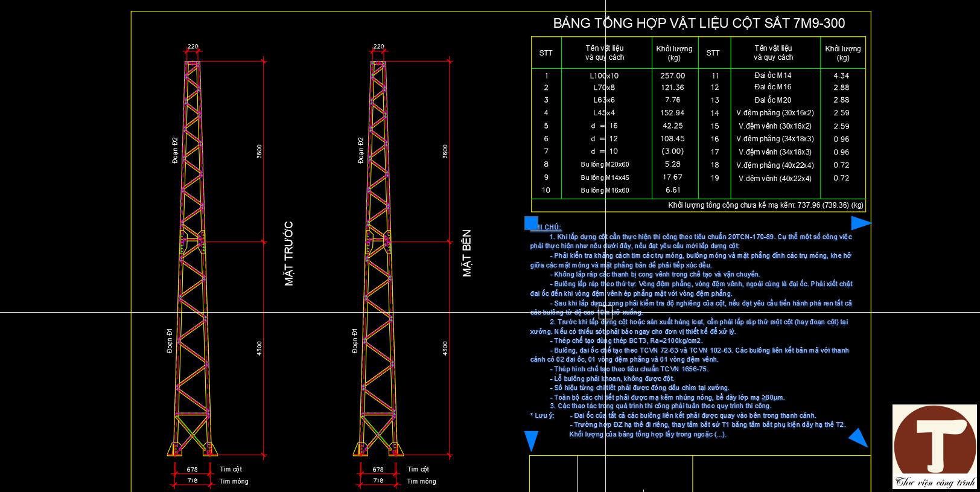Image resolution: width=980 pixels, height=492 pixels.
Task: Select the diagonal triangle grip at the notes' lower-right corner
Action: click(x=859, y=438)
